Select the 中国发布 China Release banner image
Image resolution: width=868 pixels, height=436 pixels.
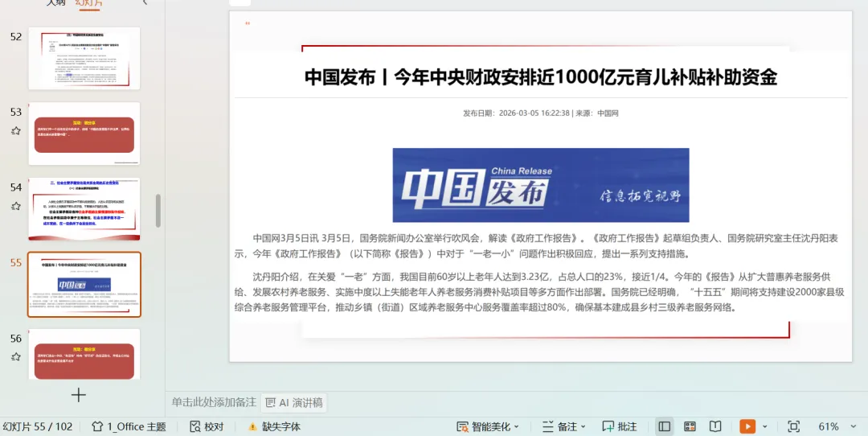click(541, 185)
